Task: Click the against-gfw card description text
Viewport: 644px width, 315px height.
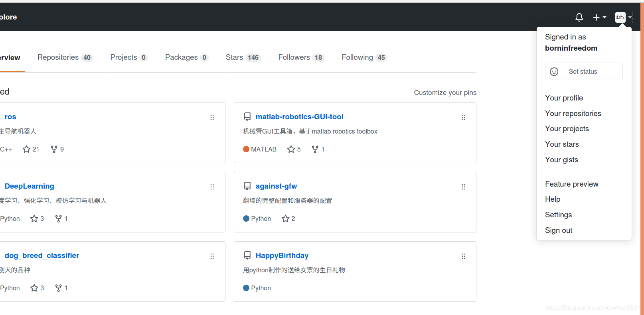Action: [287, 201]
